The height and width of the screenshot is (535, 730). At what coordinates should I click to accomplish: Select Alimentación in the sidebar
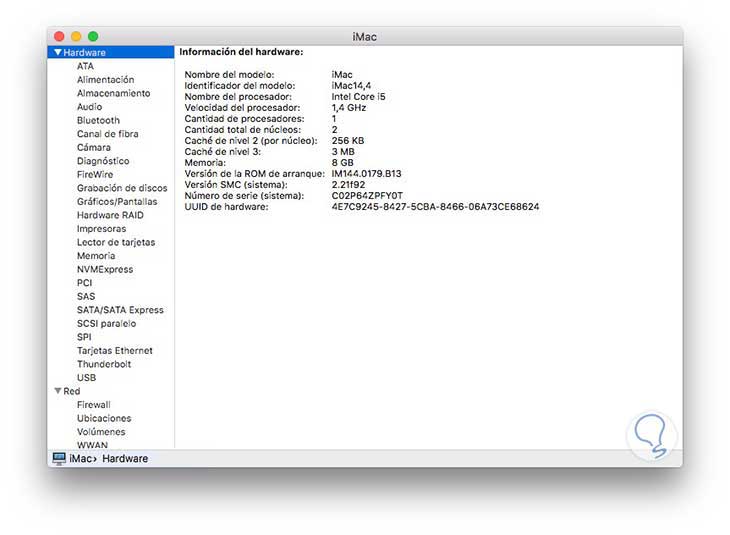(105, 80)
